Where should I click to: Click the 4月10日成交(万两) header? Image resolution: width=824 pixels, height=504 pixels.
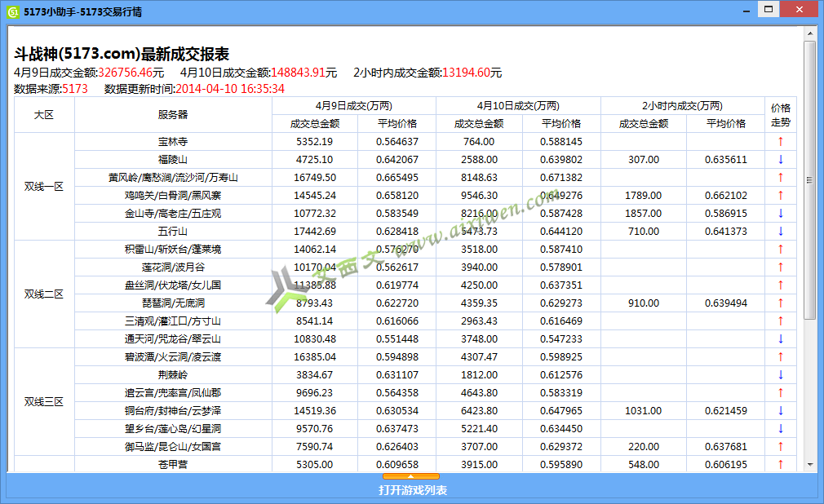tap(518, 106)
